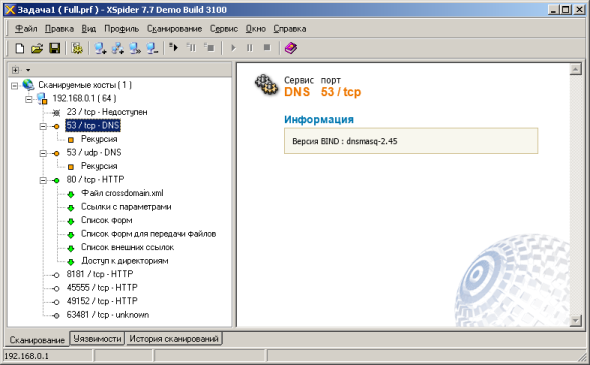Select Доступ к директориям item
The image size is (590, 365).
click(125, 261)
